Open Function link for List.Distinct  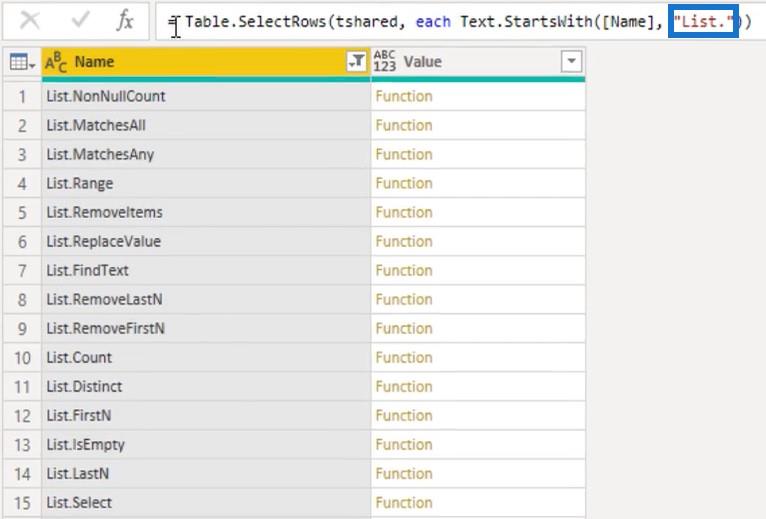(404, 387)
